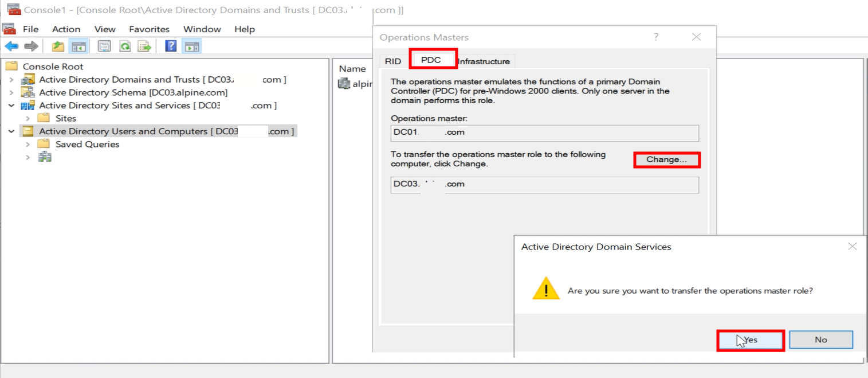Click the Change... button
This screenshot has height=378, width=868.
point(666,159)
